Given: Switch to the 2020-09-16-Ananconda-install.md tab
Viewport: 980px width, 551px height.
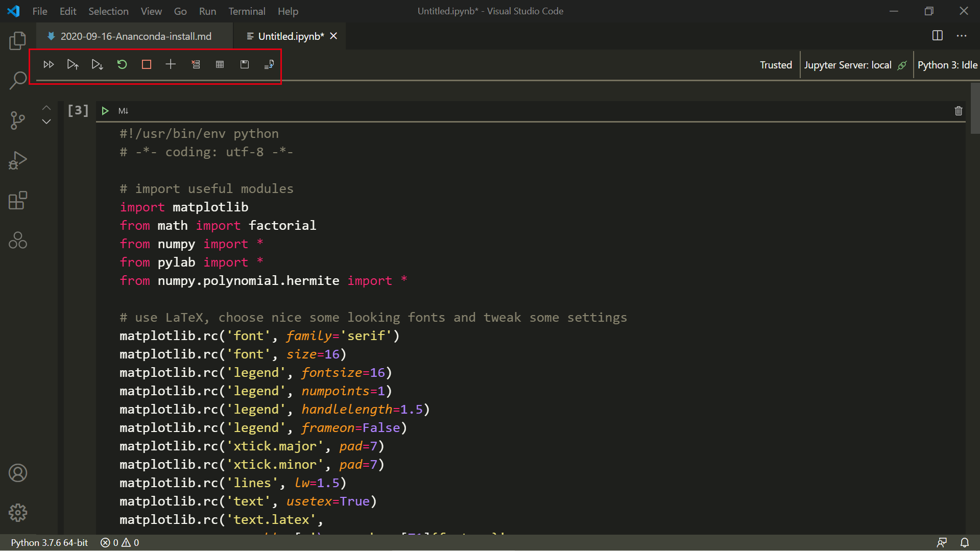Looking at the screenshot, I should click(135, 36).
